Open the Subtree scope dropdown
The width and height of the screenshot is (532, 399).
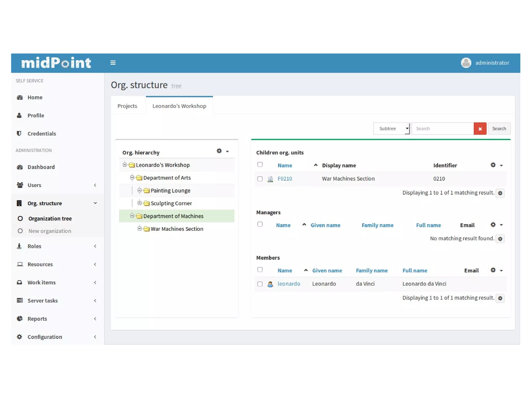[391, 129]
